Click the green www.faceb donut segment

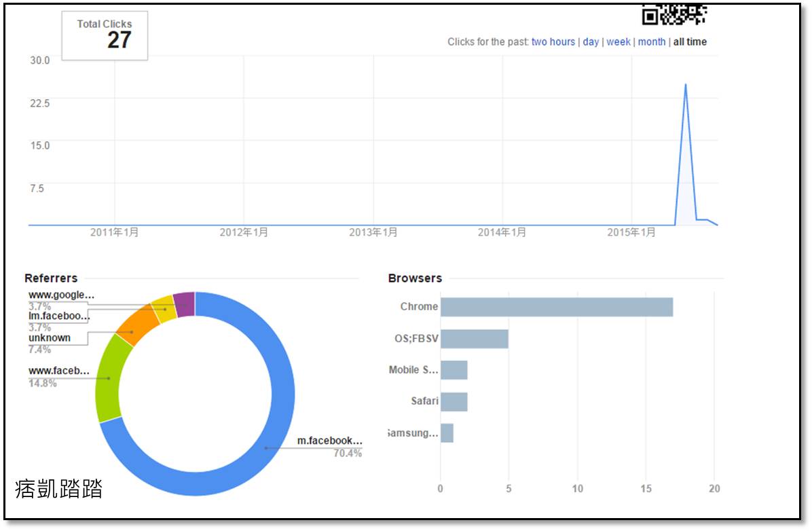pyautogui.click(x=108, y=378)
